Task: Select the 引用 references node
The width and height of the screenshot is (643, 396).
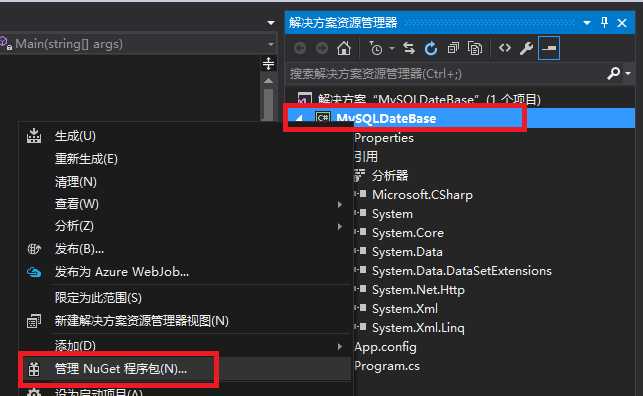Action: click(366, 157)
